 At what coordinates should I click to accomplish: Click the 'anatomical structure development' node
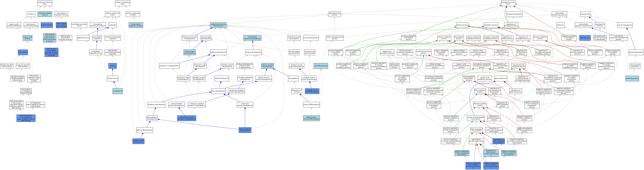pyautogui.click(x=218, y=25)
